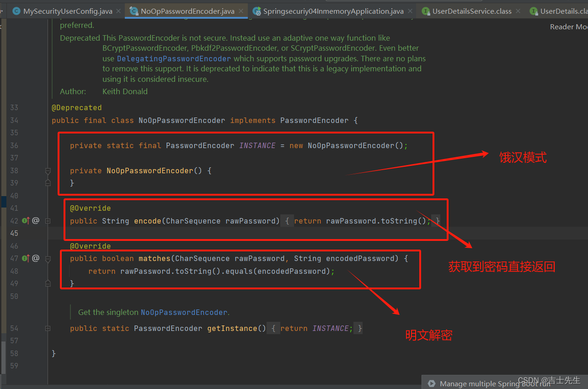Click line number 36 in the gutter

(x=14, y=146)
